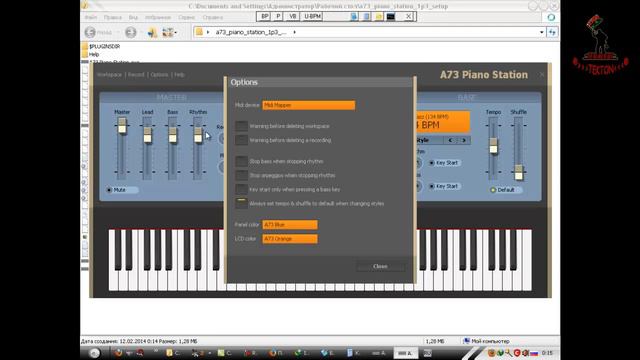Toggle the upper Key Start radio button
Image resolution: width=640 pixels, height=360 pixels.
445,162
